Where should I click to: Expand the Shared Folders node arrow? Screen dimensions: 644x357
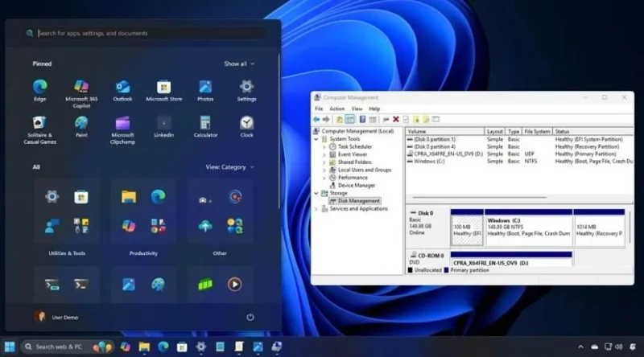click(324, 162)
